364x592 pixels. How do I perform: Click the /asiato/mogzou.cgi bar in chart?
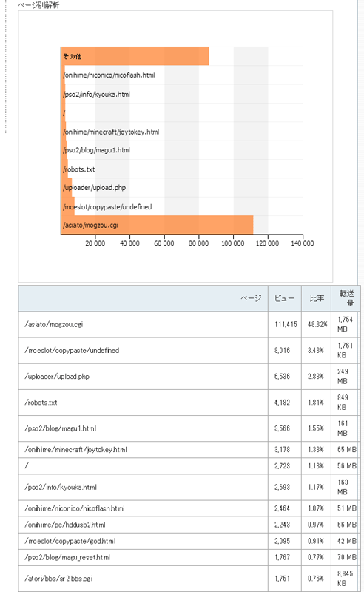click(157, 225)
